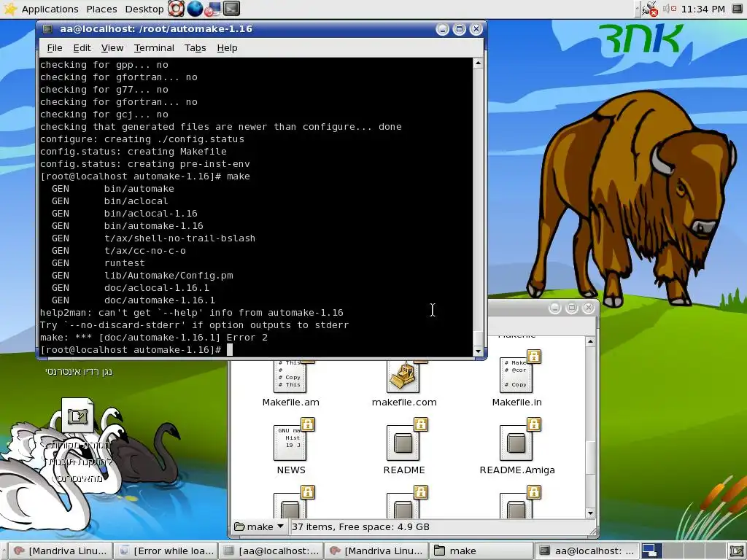
Task: Click the README.Amiga file name label
Action: (x=517, y=470)
